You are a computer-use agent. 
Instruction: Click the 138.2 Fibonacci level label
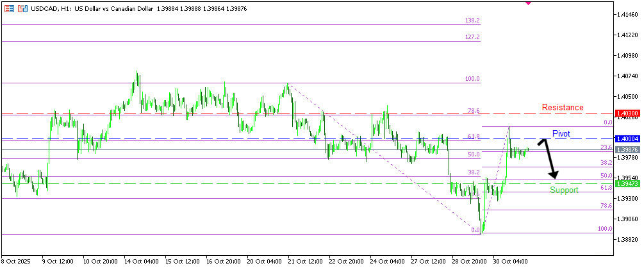pos(472,21)
